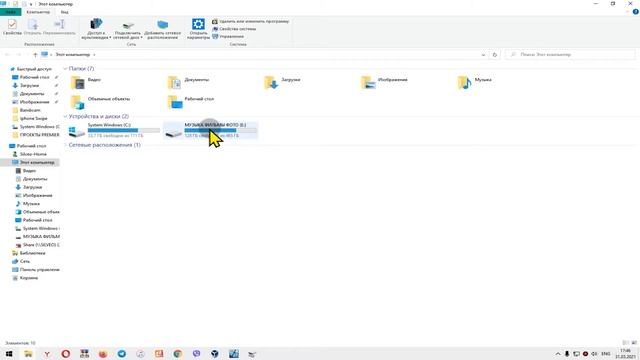640x360 pixels.
Task: Open the Объемные объекты folder
Action: (100, 102)
